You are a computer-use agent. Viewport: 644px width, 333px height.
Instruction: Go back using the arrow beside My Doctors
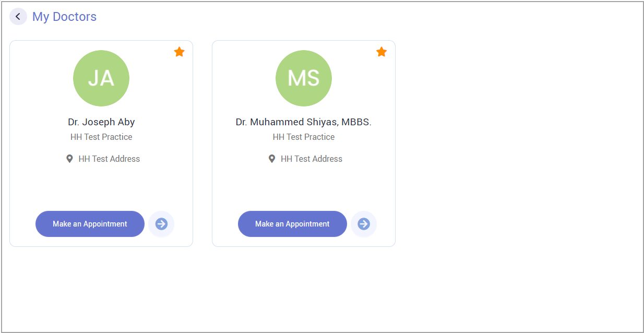coord(18,17)
